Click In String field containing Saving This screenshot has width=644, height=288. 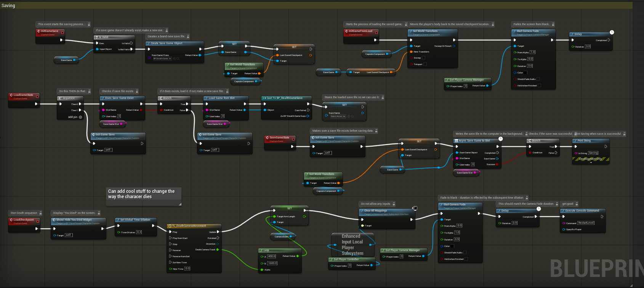tap(593, 153)
